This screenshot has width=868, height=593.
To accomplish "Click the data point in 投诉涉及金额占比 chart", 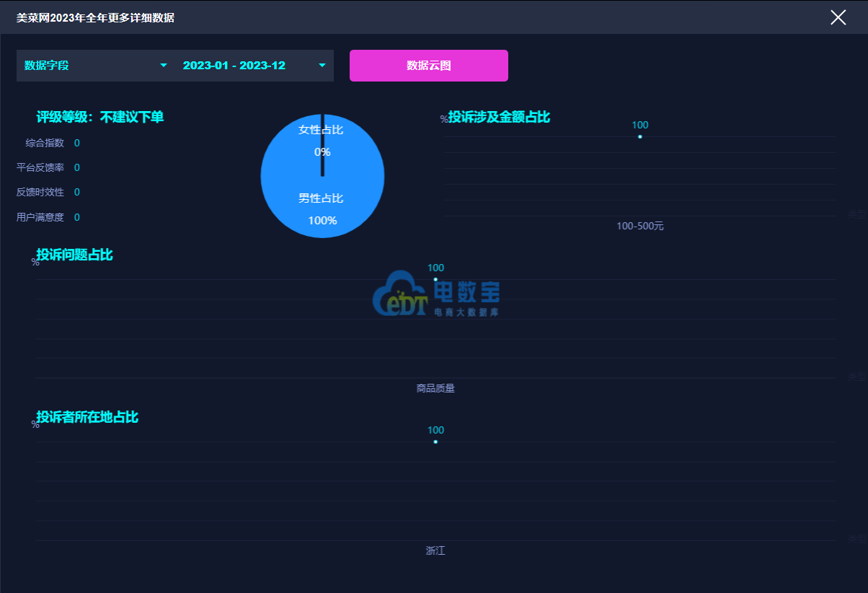I will click(x=639, y=136).
